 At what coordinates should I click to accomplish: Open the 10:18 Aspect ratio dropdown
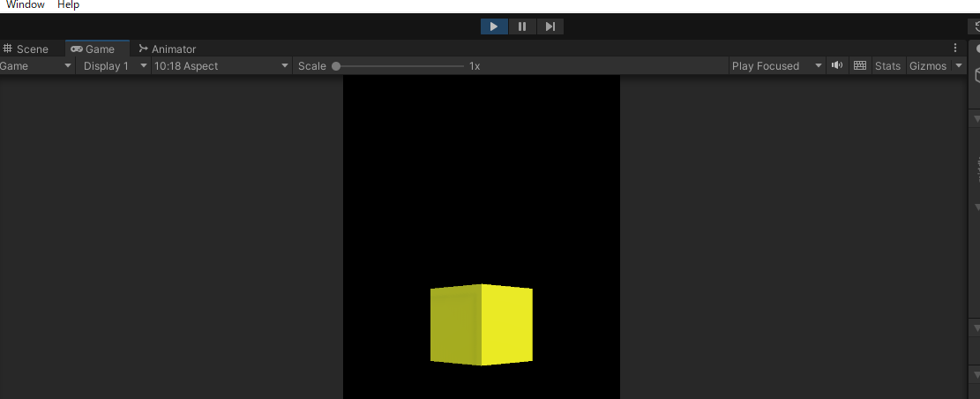(221, 65)
